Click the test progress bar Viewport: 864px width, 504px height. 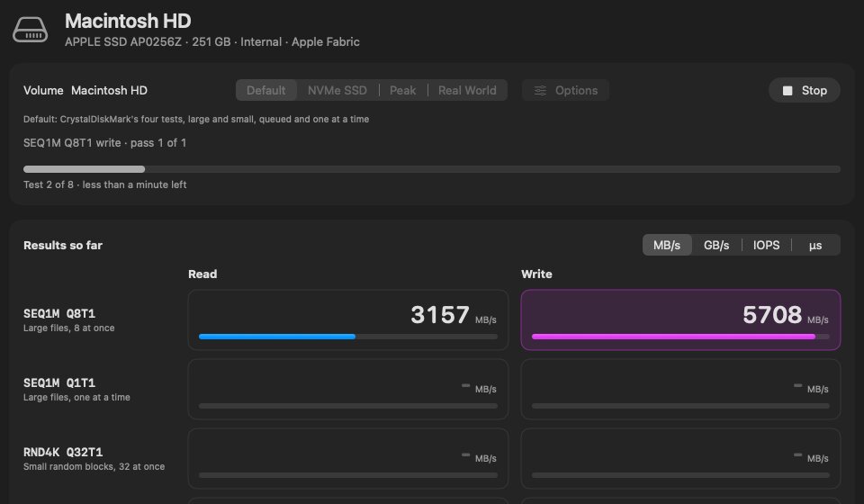pos(431,169)
